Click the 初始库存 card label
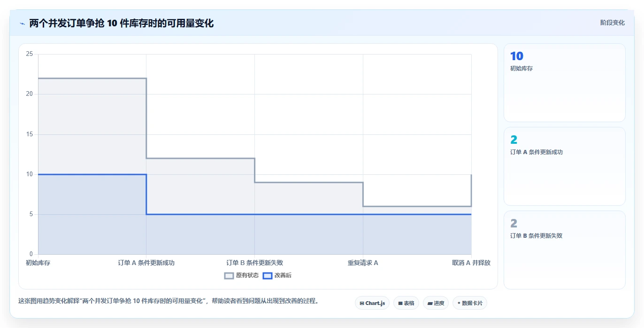 pos(521,69)
